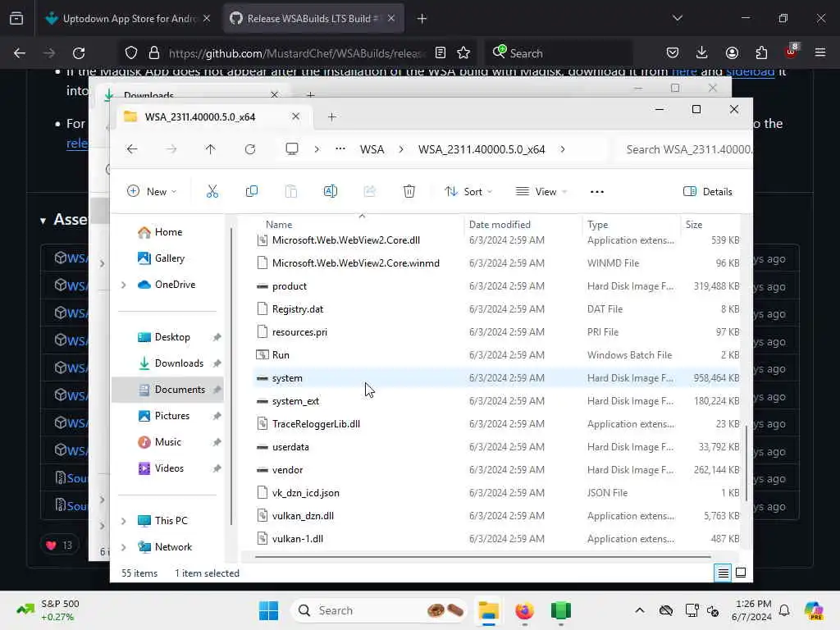Expand the chevron after the WSA breadcrumb
840x630 pixels.
tap(400, 149)
